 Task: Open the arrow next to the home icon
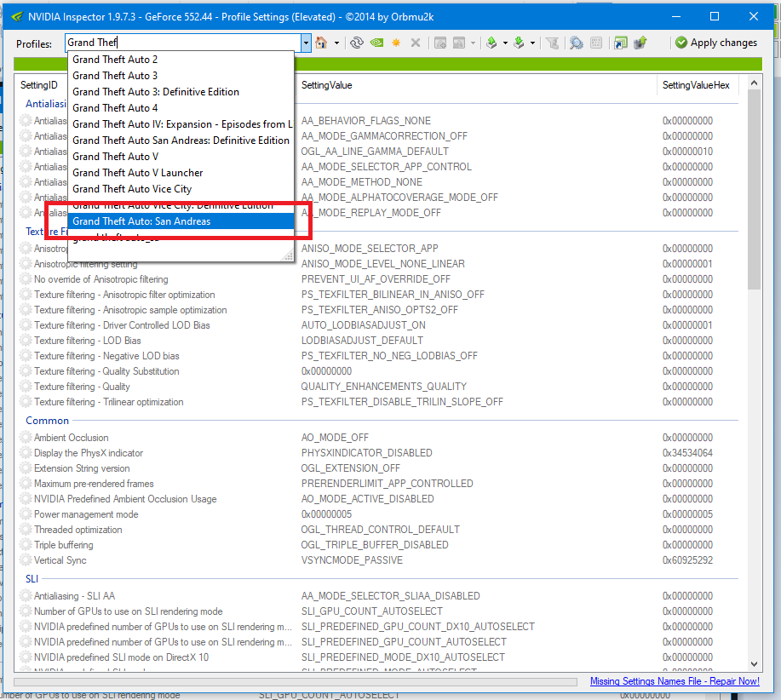[336, 43]
